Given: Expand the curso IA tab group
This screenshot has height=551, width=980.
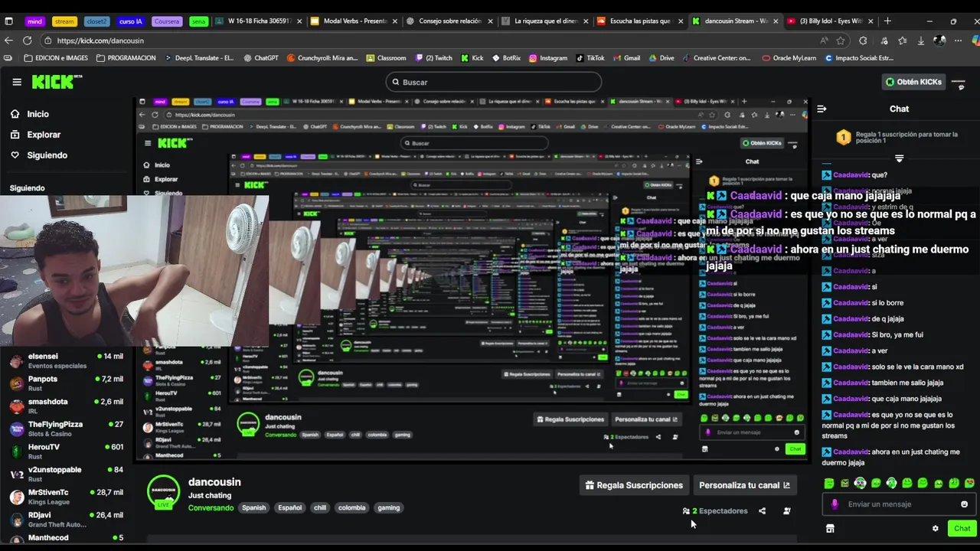Looking at the screenshot, I should click(131, 21).
